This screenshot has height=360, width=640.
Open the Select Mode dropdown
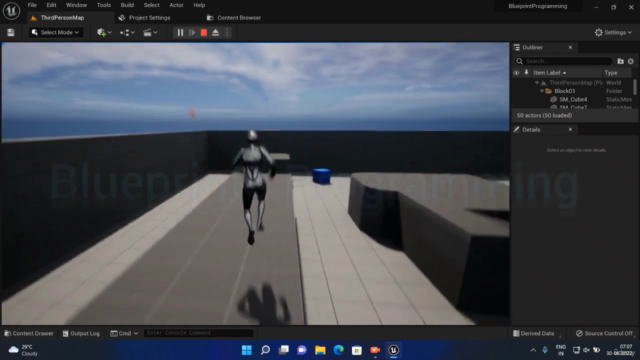56,33
